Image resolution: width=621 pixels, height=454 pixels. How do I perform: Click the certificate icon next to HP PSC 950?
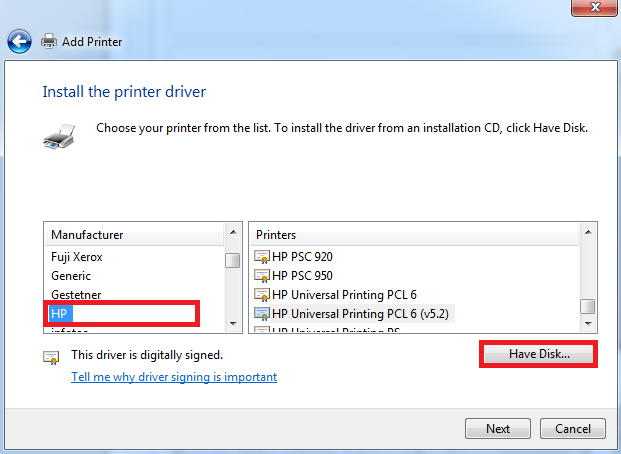(x=261, y=276)
